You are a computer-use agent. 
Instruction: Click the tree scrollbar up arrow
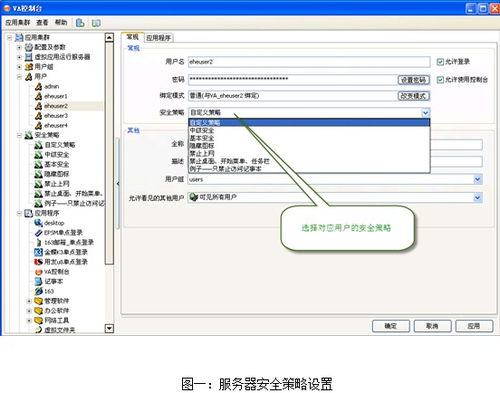pos(109,37)
